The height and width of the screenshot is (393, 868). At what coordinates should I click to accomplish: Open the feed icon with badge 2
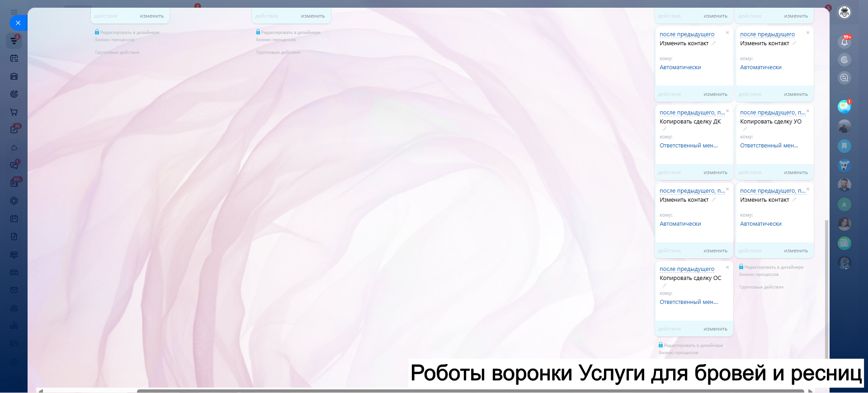(x=14, y=41)
